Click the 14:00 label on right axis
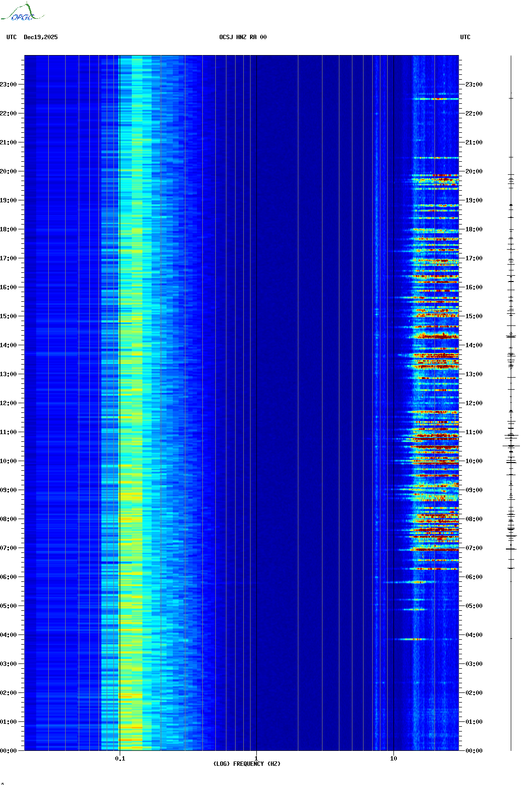 point(474,345)
